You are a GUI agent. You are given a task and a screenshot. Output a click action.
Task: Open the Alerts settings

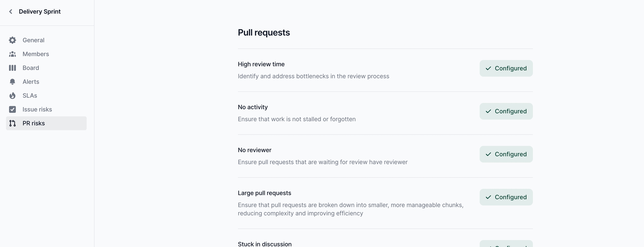[31, 82]
